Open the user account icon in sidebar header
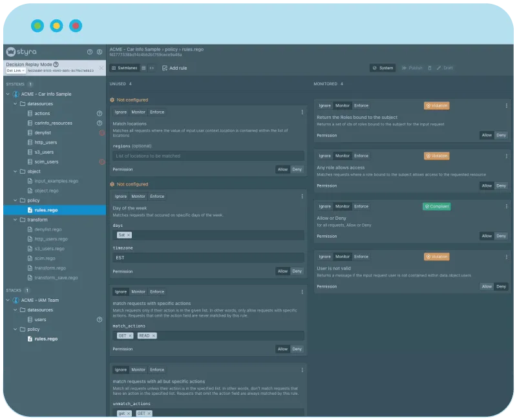 click(x=100, y=52)
